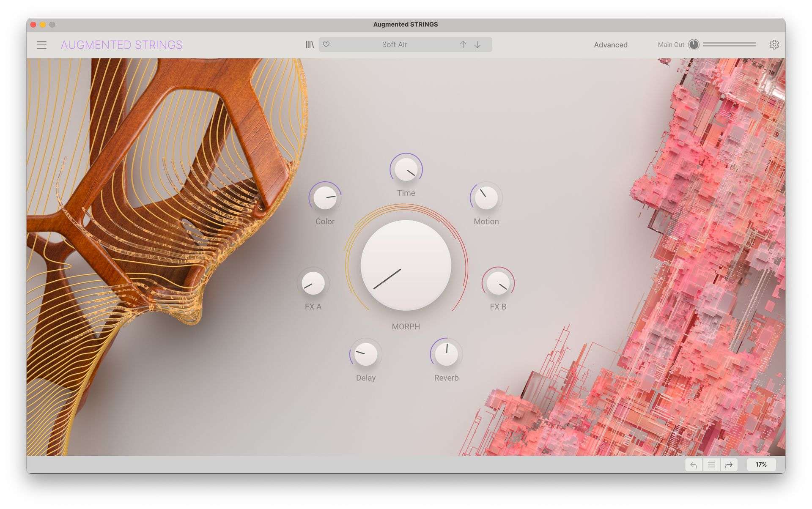Image resolution: width=812 pixels, height=509 pixels.
Task: Click the Color macro knob
Action: (x=325, y=198)
